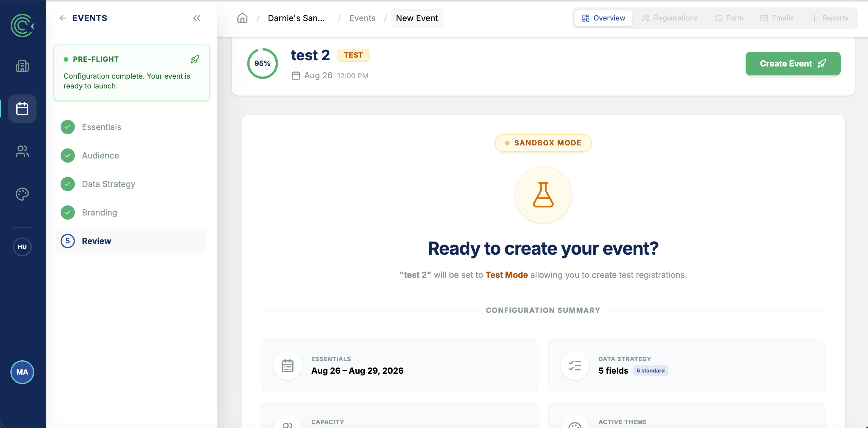Click the Pre-Flight status heading
Viewport: 868px width, 428px height.
click(x=96, y=59)
